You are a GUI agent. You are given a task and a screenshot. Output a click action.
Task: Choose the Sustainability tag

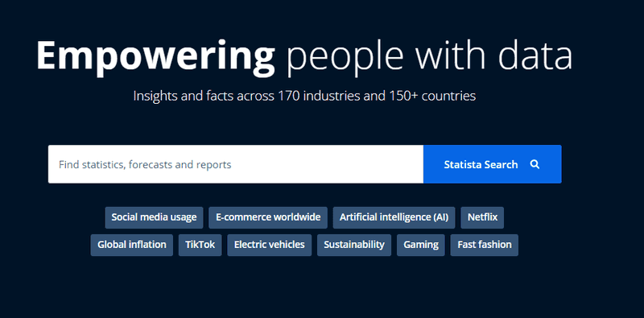[354, 245]
